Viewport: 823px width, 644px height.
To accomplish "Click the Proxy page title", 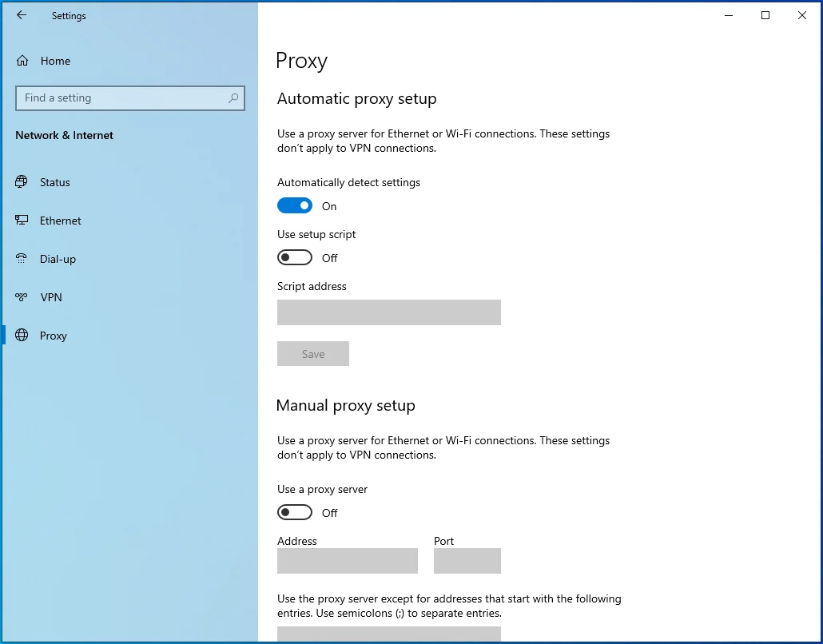I will click(302, 61).
